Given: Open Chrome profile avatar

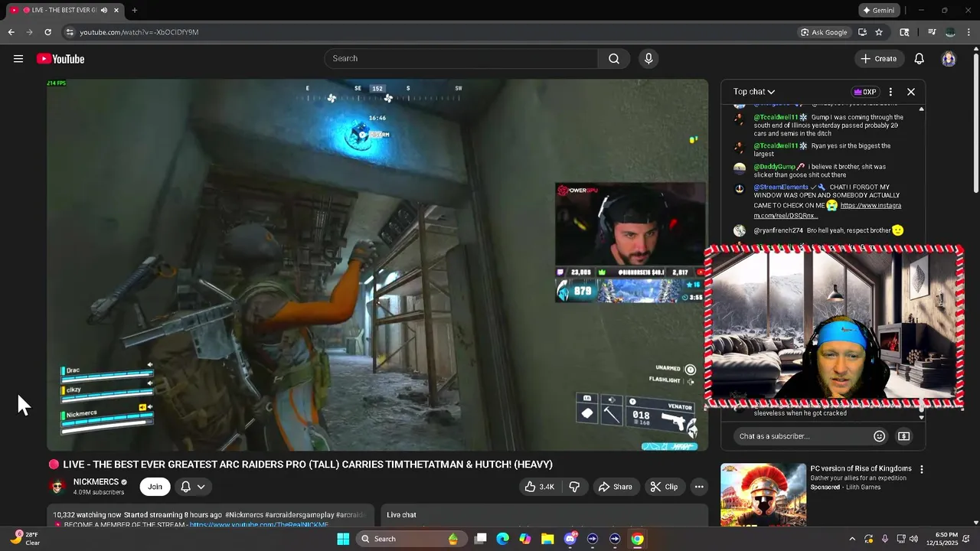Looking at the screenshot, I should pos(950,32).
